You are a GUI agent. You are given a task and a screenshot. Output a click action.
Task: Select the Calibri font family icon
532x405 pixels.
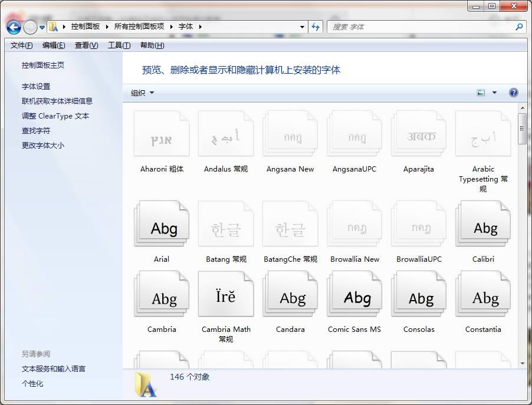[x=483, y=223]
